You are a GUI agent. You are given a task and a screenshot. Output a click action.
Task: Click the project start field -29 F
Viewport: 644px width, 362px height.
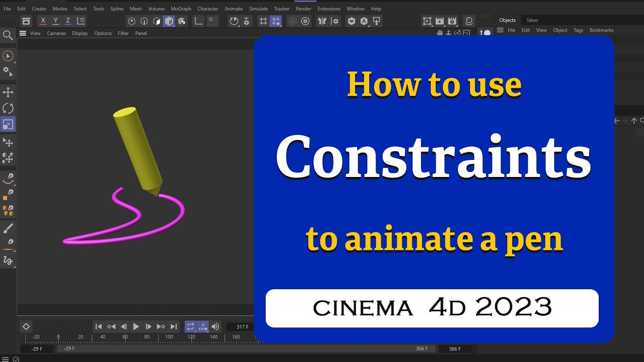[36, 348]
